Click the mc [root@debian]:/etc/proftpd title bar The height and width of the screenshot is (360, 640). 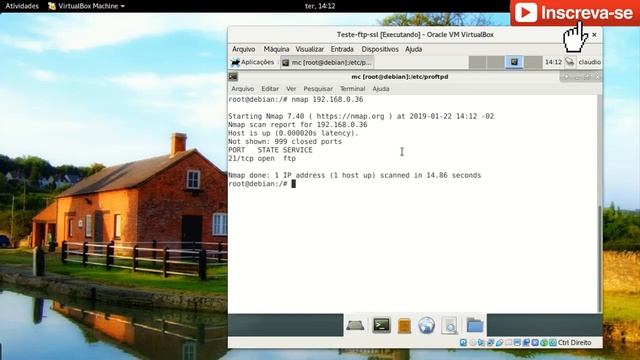point(399,77)
